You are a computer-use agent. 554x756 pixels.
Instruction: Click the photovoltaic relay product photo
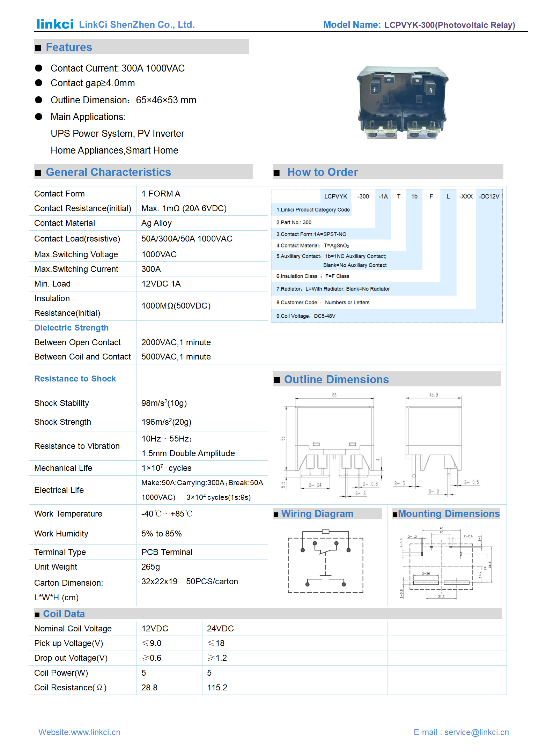402,103
